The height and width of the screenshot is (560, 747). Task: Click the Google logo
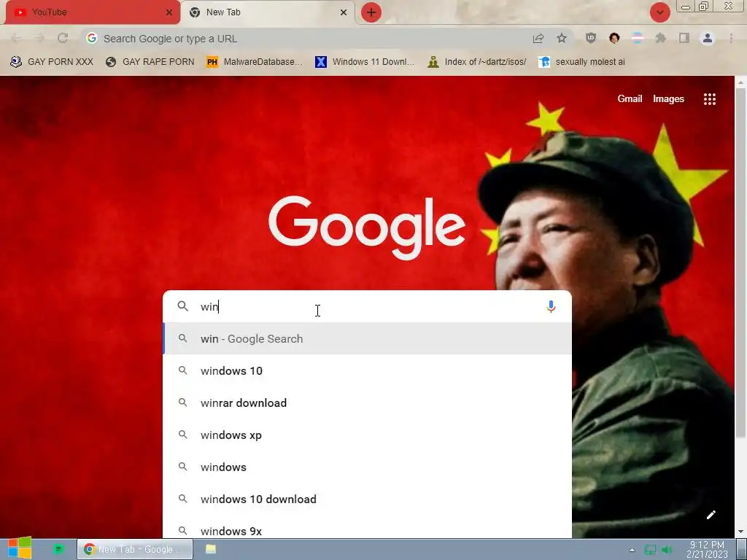367,228
